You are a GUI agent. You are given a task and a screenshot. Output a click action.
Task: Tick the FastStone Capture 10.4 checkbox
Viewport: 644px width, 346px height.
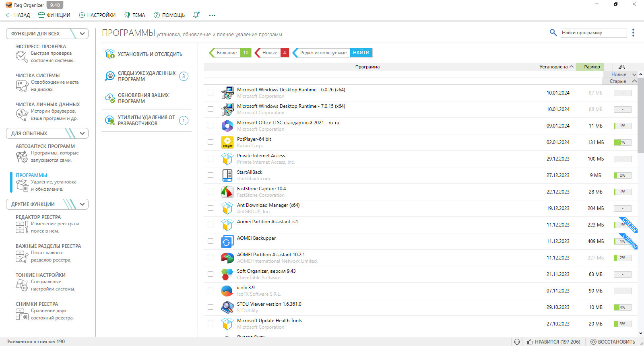coord(211,192)
